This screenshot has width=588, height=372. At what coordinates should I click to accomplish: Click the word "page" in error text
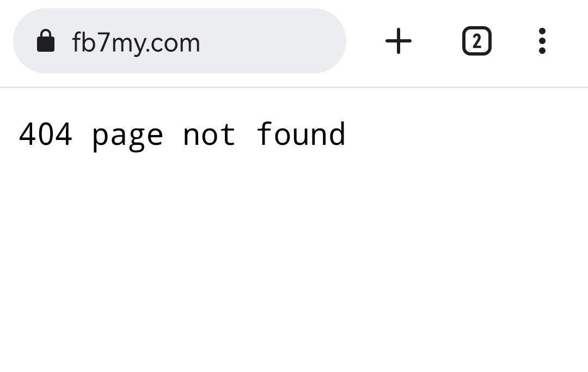[x=127, y=135]
